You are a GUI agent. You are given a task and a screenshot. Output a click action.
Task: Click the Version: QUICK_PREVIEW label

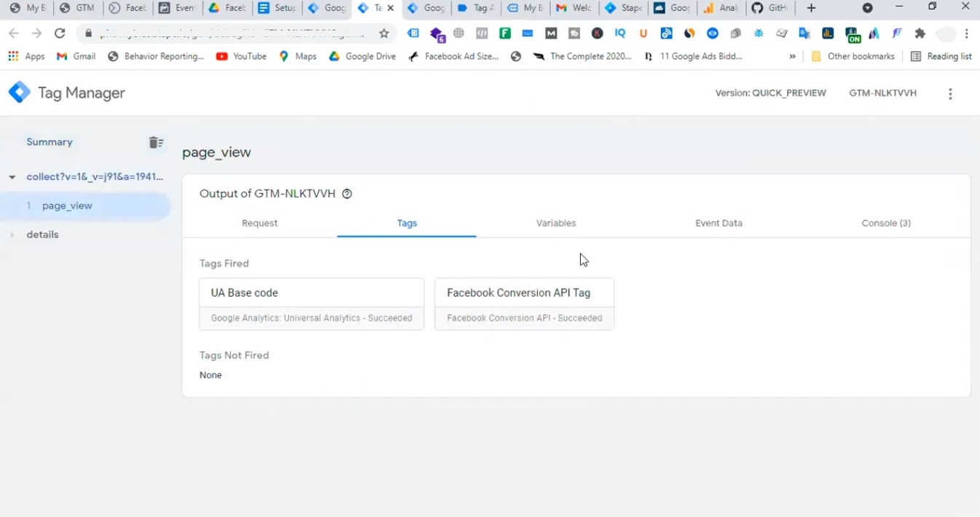[770, 93]
